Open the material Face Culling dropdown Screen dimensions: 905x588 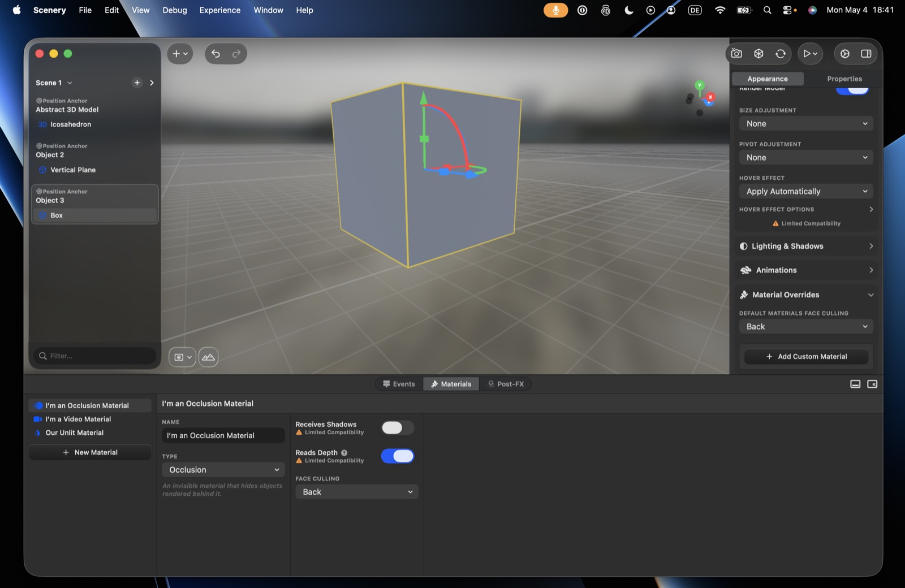coord(356,492)
